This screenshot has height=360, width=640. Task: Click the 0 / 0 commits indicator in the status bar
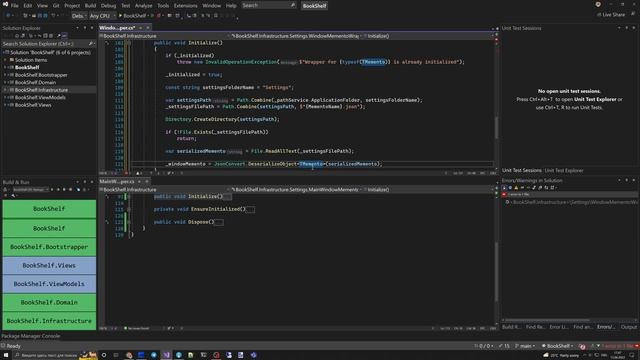[484, 346]
